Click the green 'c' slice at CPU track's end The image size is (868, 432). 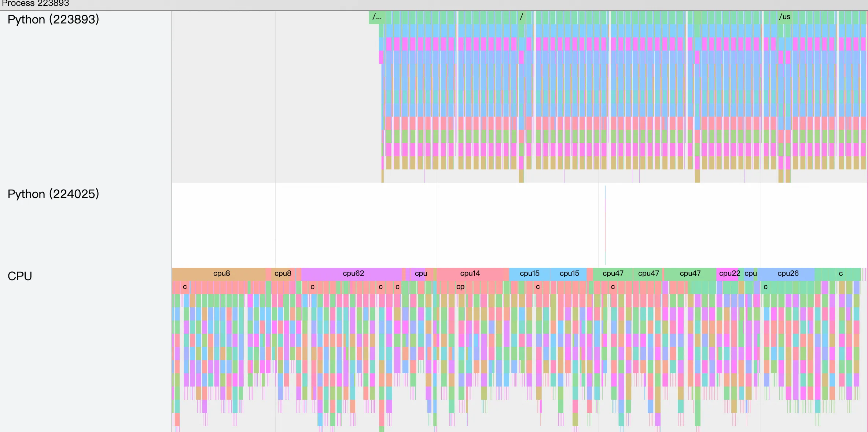(841, 274)
